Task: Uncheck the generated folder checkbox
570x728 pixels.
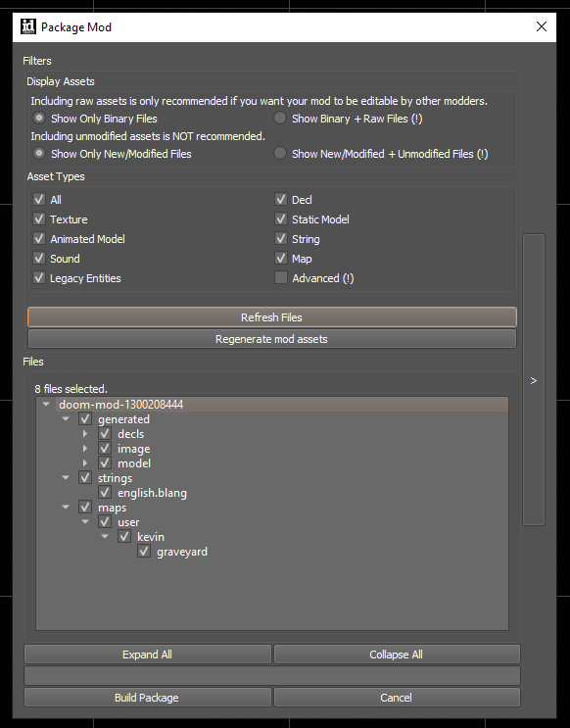Action: (x=85, y=418)
